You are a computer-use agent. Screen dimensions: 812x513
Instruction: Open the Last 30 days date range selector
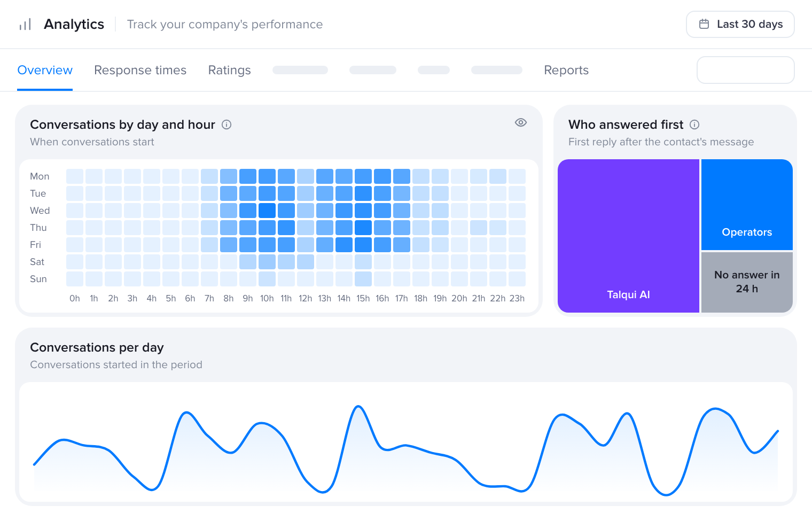point(740,24)
